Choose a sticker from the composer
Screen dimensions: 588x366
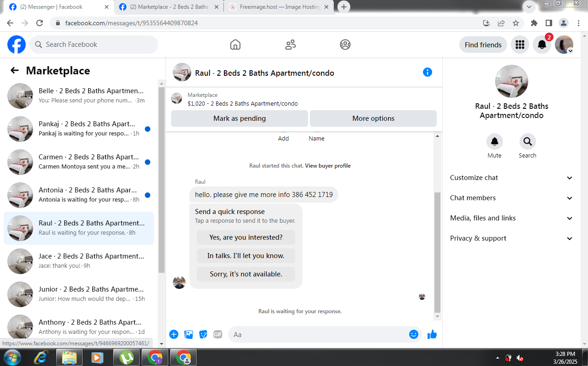(203, 334)
